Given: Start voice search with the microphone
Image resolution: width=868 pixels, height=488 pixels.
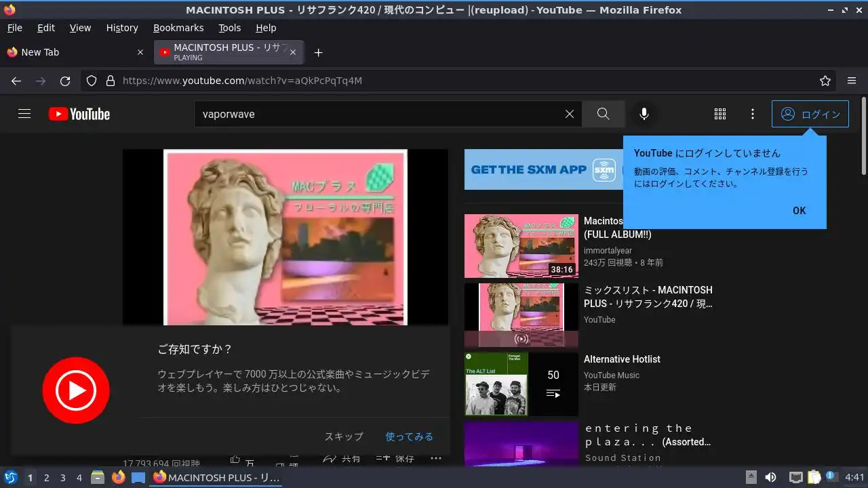Looking at the screenshot, I should pyautogui.click(x=644, y=114).
